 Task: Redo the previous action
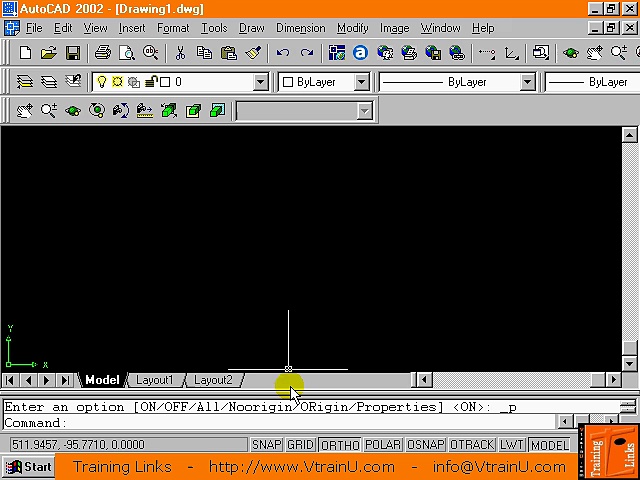pos(307,53)
